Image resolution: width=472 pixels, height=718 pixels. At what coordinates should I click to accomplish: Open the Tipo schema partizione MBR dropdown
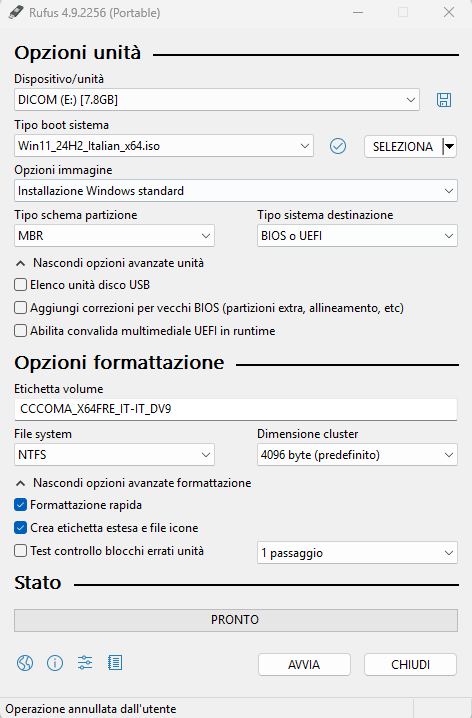pos(114,235)
